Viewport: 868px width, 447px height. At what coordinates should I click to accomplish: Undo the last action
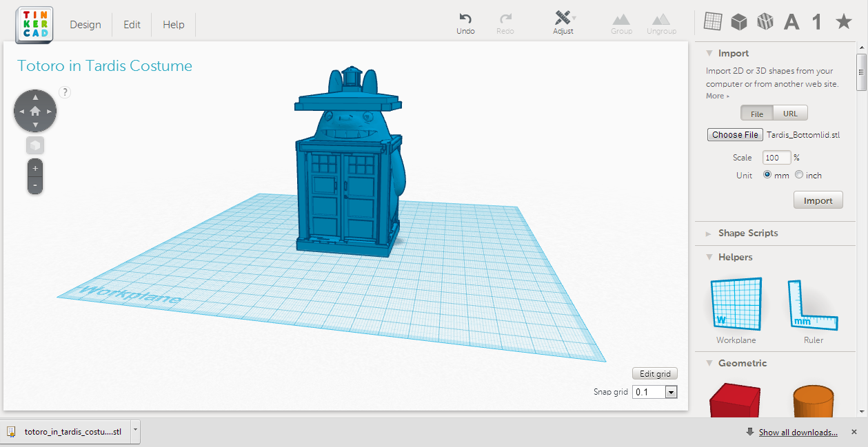[465, 23]
